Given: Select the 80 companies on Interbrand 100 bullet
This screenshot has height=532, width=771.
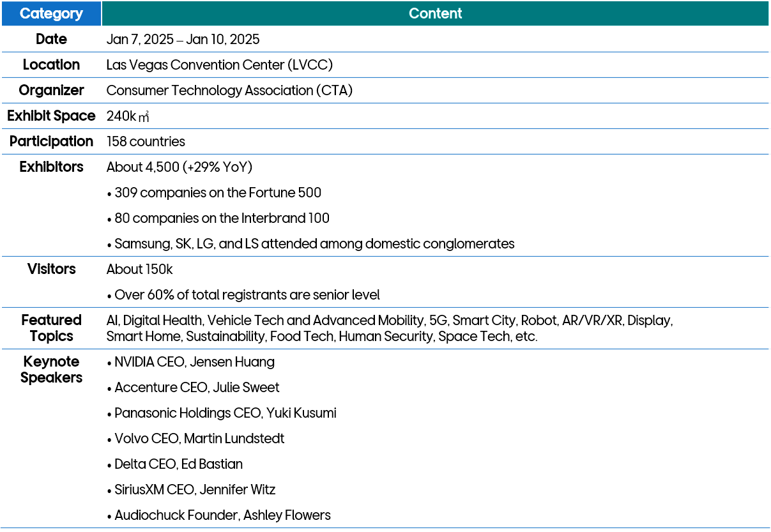Looking at the screenshot, I should 221,218.
